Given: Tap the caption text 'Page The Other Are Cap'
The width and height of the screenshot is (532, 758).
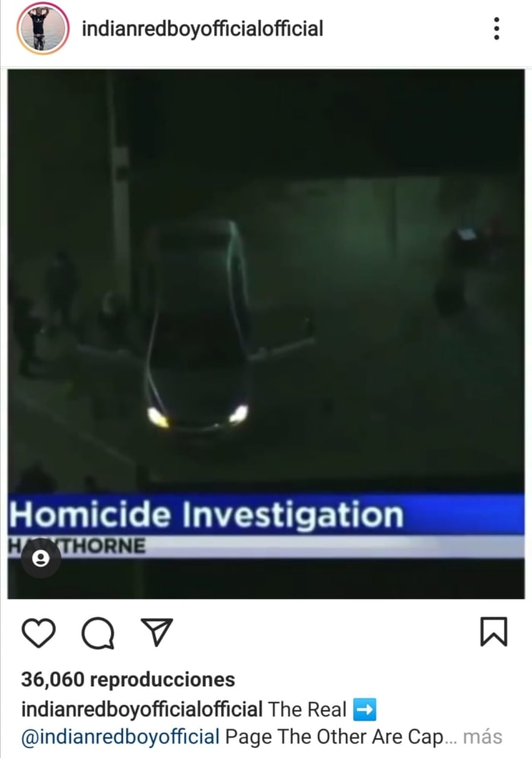Looking at the screenshot, I should 334,737.
